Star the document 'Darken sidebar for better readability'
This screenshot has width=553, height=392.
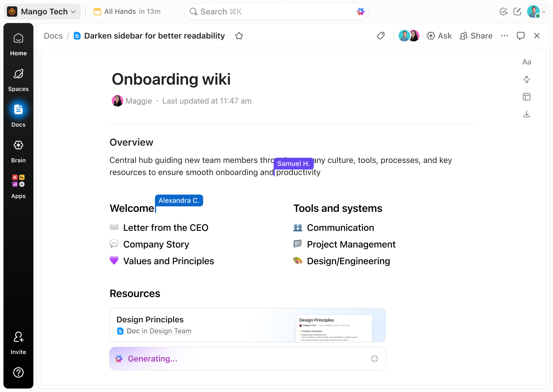click(x=239, y=36)
